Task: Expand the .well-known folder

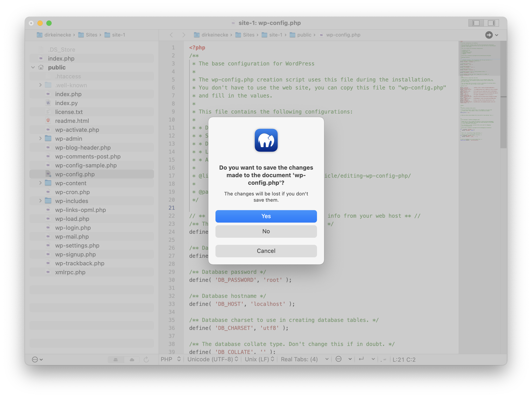Action: click(41, 85)
